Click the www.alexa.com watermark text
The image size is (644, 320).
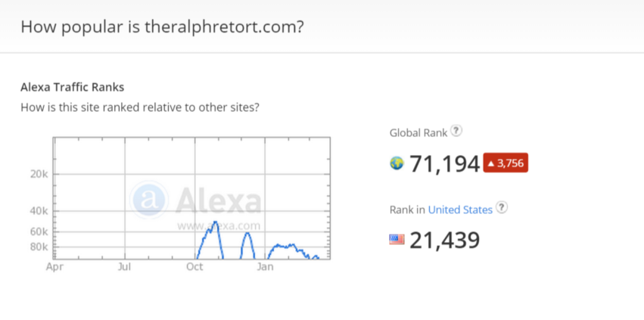[219, 226]
